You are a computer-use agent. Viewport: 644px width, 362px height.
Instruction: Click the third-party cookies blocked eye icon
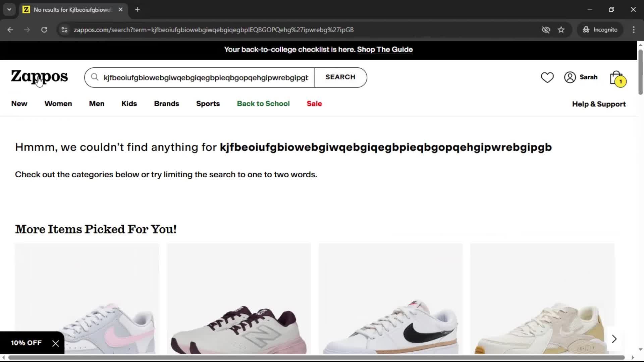pos(546,30)
